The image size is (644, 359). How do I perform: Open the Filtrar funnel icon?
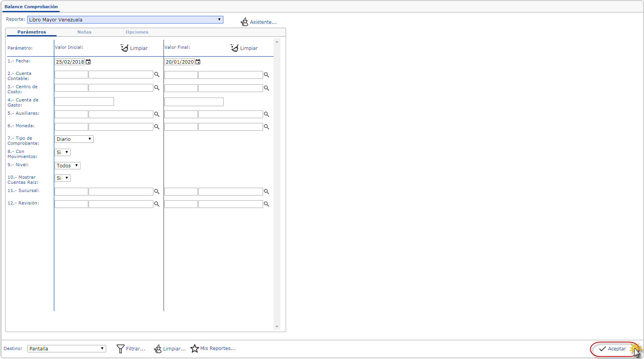(120, 348)
